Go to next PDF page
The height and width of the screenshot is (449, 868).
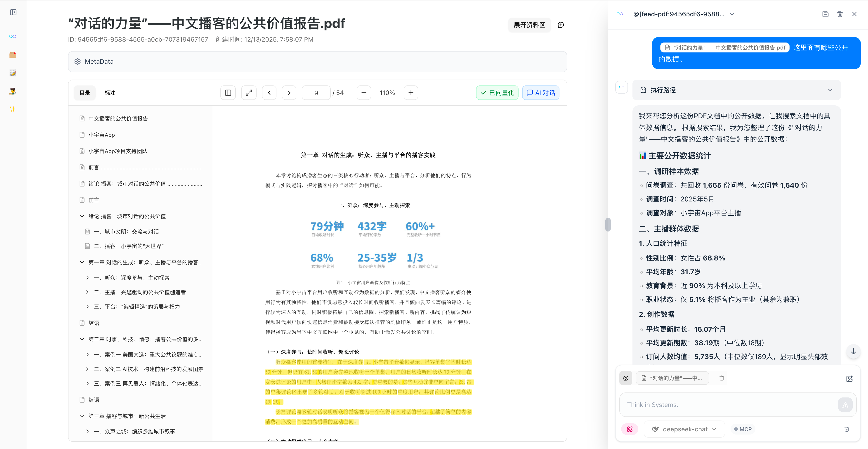click(x=289, y=93)
